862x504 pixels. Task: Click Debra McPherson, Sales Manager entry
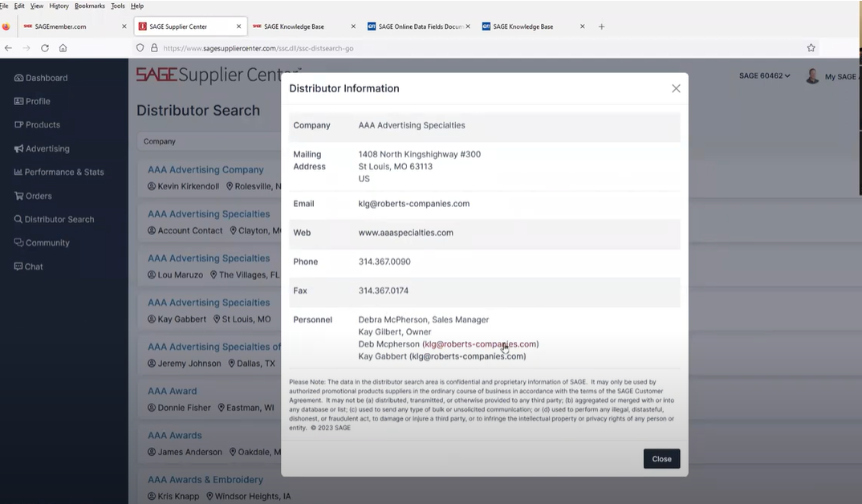[423, 320]
